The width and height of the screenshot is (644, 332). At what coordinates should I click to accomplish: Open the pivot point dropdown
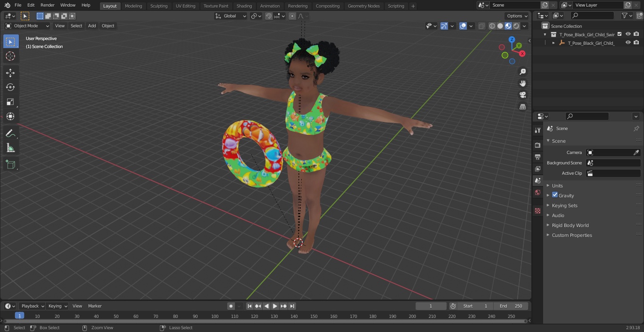pyautogui.click(x=256, y=16)
